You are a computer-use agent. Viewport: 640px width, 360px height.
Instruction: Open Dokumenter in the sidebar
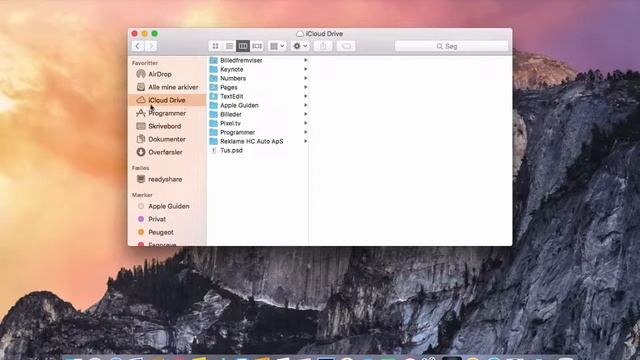167,139
